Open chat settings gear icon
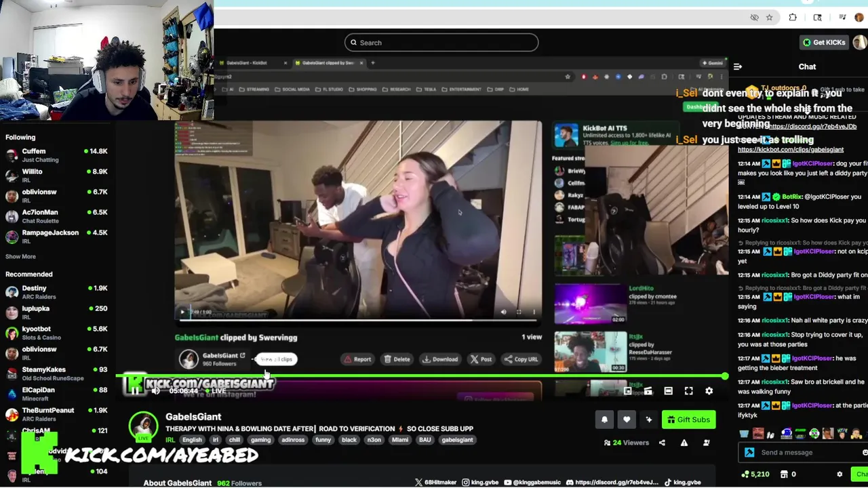This screenshot has width=868, height=488. point(840,474)
